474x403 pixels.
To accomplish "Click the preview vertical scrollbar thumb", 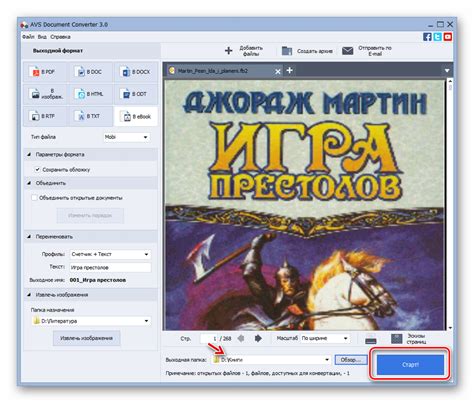I will pyautogui.click(x=450, y=87).
